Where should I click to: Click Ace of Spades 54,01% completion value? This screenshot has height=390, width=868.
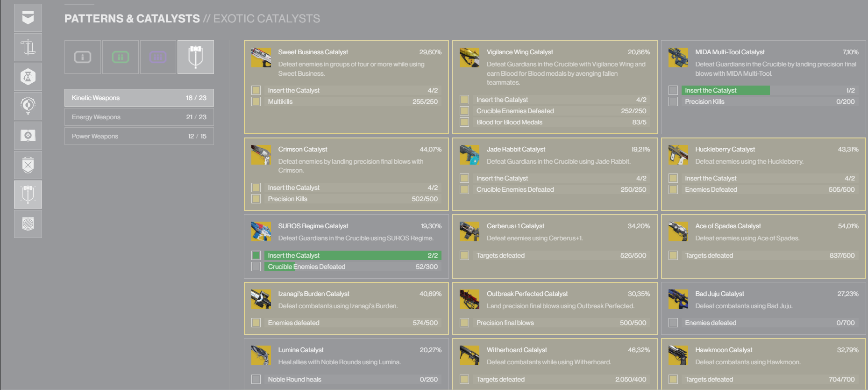848,226
